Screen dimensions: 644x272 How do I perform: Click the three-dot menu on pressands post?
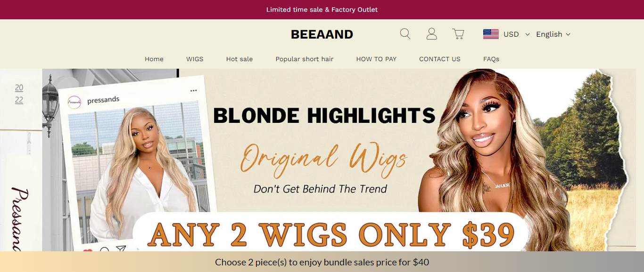click(193, 90)
